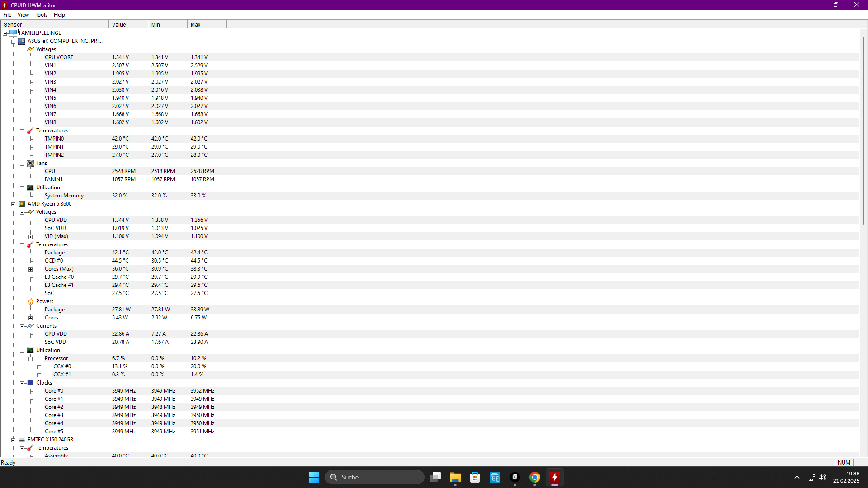Click the Clocks section icon
This screenshot has width=868, height=488.
pyautogui.click(x=30, y=383)
